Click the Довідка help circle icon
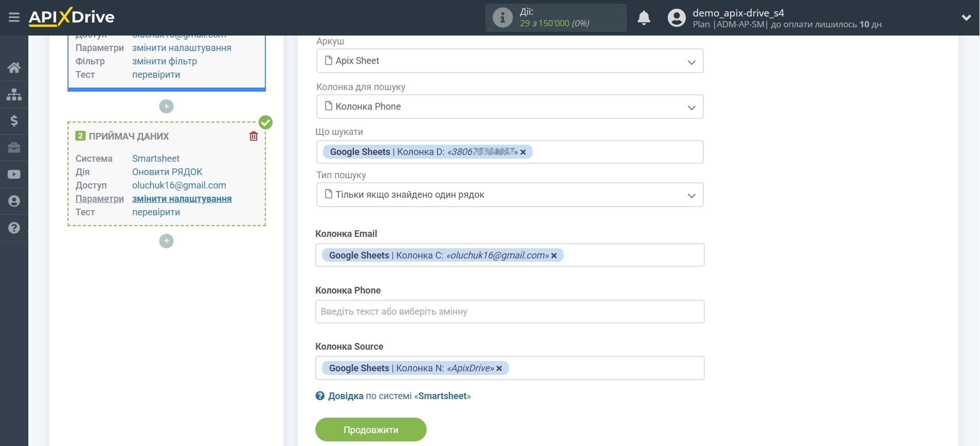The image size is (980, 446). 320,396
